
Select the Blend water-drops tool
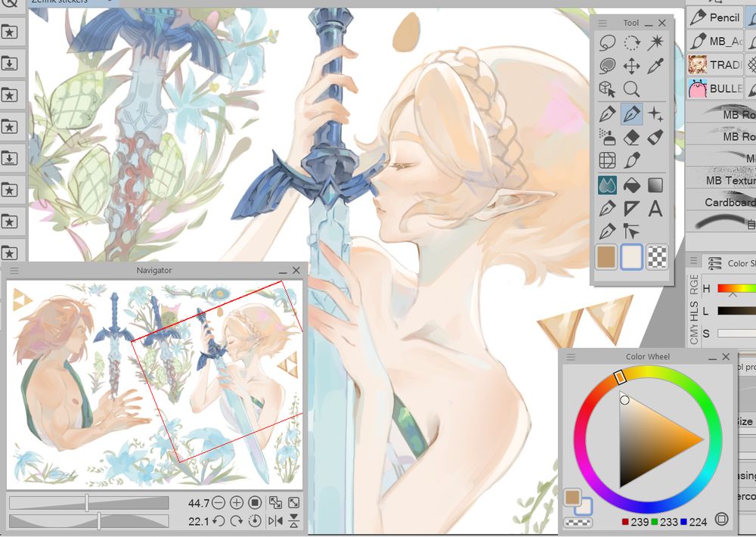[x=608, y=185]
